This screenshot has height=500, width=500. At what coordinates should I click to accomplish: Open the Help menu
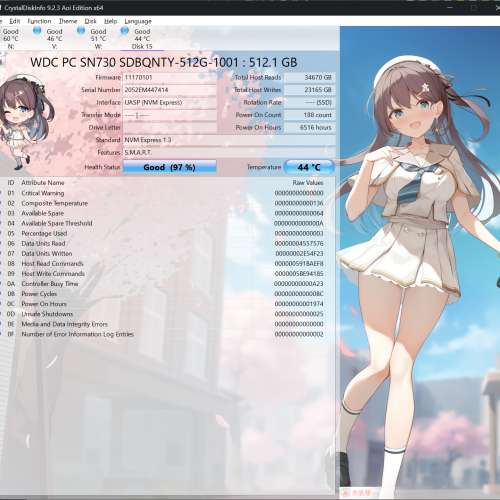(x=110, y=21)
